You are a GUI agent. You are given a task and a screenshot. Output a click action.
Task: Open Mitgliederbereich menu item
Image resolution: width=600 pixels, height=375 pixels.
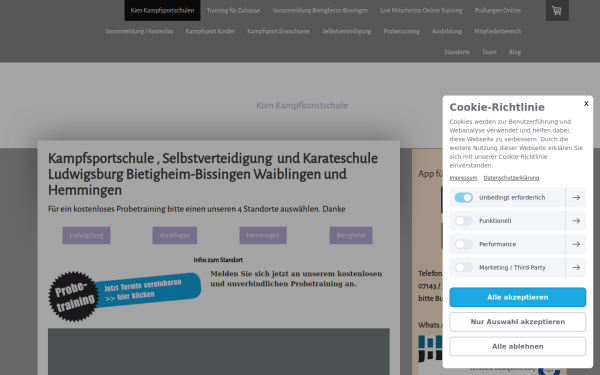497,31
